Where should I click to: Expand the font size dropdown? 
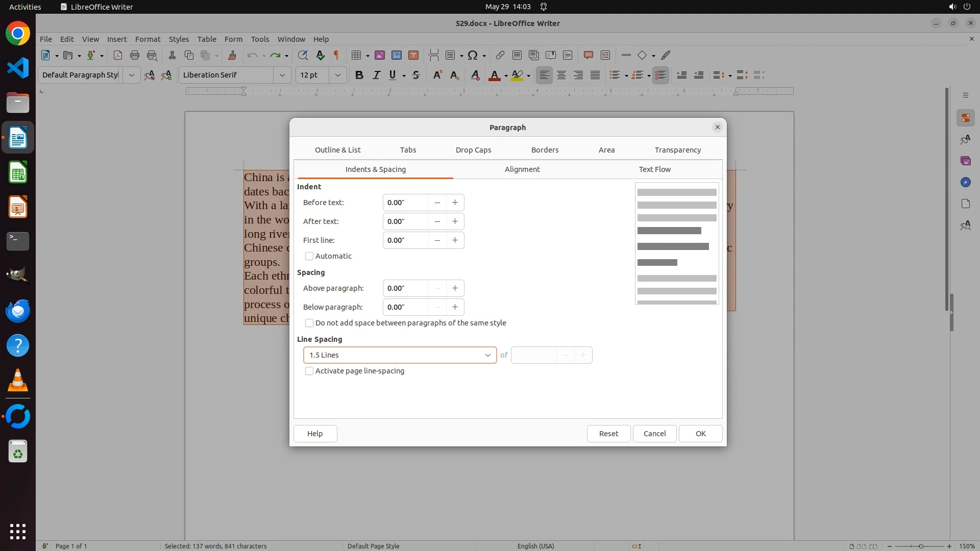(x=337, y=75)
